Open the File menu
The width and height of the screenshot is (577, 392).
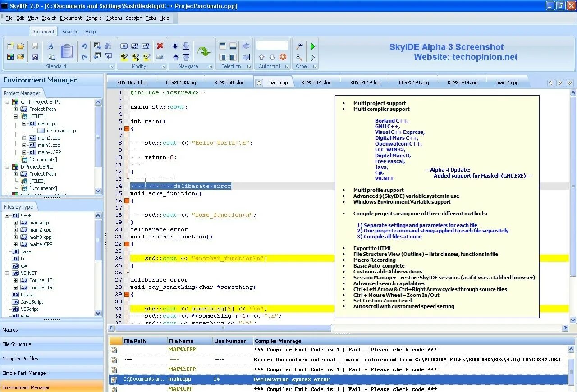[9, 18]
